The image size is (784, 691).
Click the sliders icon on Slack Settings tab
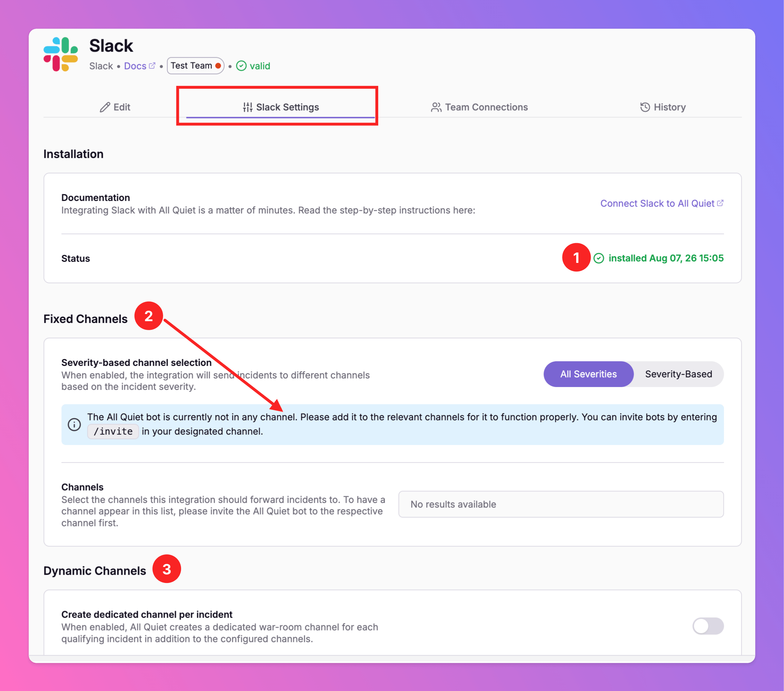point(248,107)
